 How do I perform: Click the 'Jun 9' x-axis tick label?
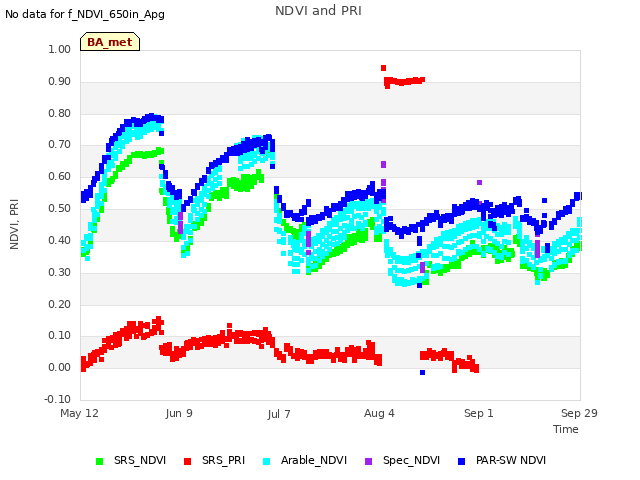[x=179, y=413]
